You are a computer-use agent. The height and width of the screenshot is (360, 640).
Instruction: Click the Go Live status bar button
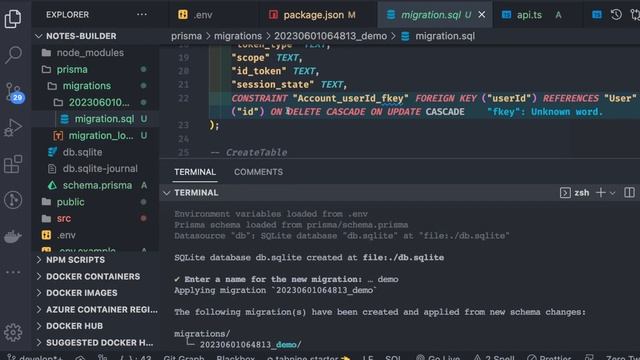click(x=438, y=357)
